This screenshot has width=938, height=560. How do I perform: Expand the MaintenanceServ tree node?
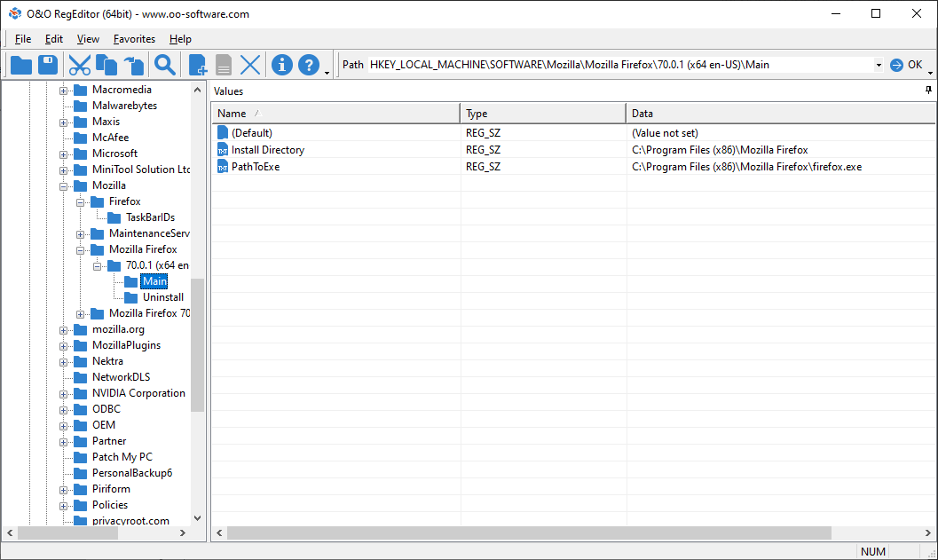[80, 234]
